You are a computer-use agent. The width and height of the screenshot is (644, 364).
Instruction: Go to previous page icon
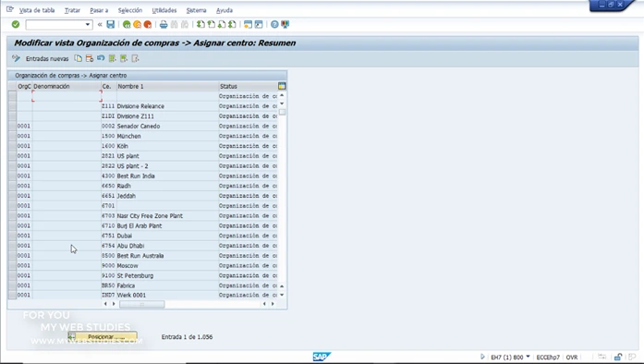[211, 25]
